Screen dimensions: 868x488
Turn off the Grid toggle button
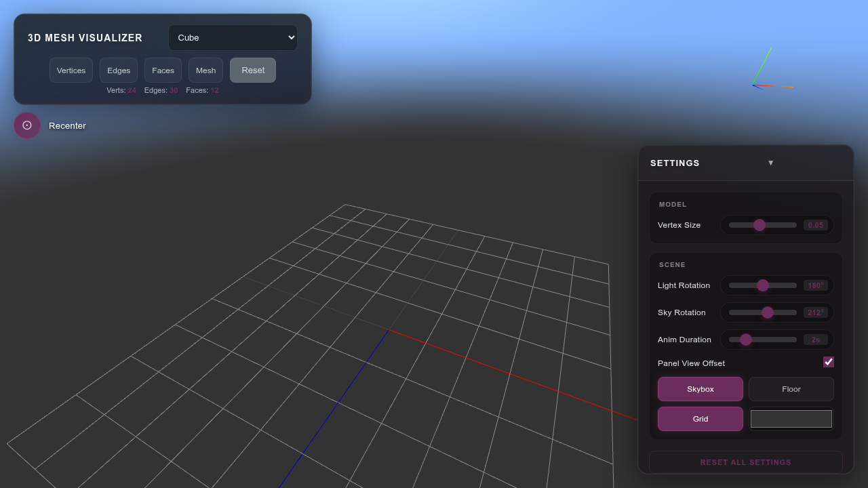click(701, 419)
